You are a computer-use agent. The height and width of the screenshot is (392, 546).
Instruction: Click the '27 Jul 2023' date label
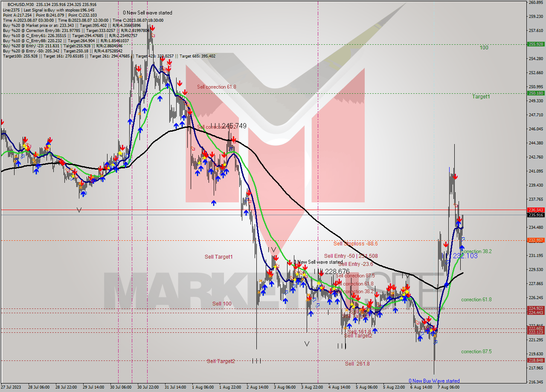[11, 387]
